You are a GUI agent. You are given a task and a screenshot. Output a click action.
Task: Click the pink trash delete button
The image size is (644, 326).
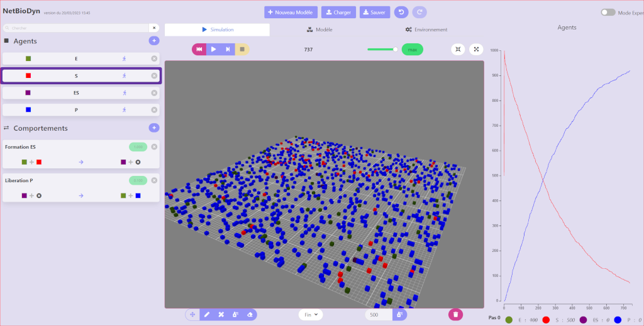[x=456, y=314]
